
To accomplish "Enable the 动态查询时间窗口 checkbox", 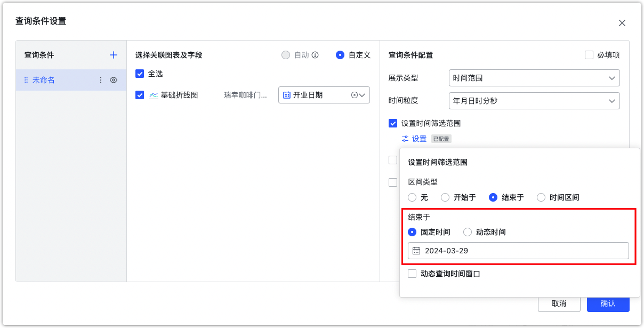I will 412,274.
